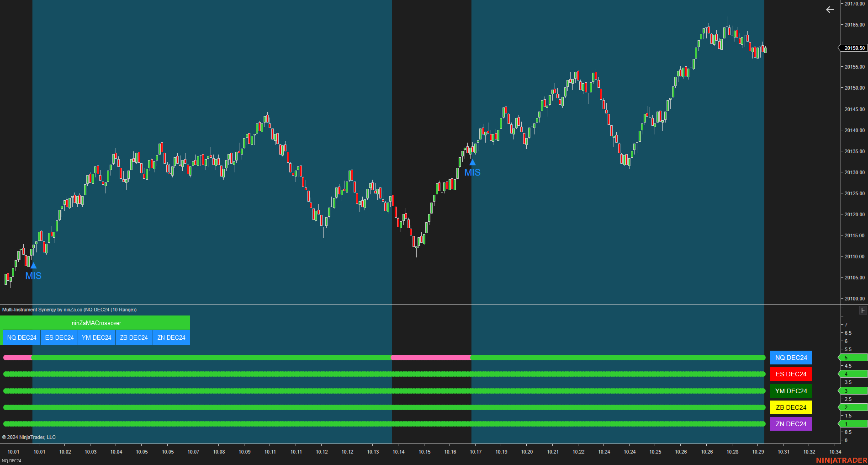Select the MIS marker near 10:17

point(472,162)
